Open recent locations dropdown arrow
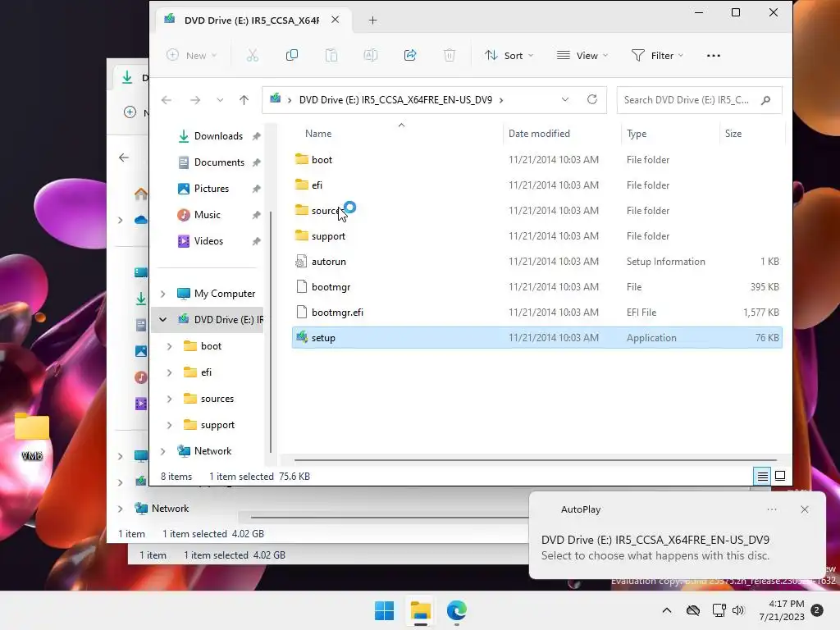 coord(220,99)
